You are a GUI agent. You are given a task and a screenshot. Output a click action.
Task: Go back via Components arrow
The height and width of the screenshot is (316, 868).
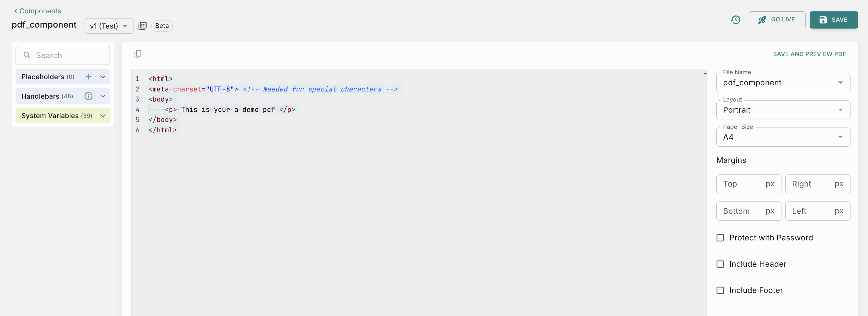(16, 11)
